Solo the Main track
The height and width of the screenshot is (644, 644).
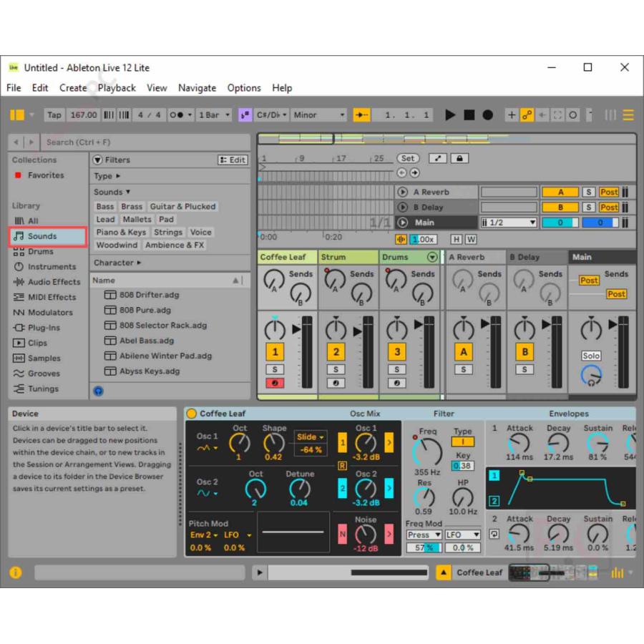(590, 356)
